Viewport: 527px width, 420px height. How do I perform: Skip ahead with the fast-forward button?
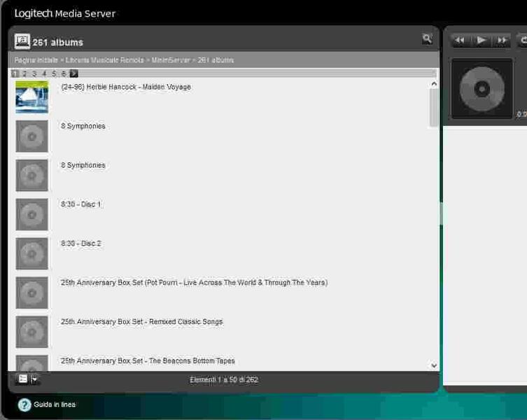point(502,41)
